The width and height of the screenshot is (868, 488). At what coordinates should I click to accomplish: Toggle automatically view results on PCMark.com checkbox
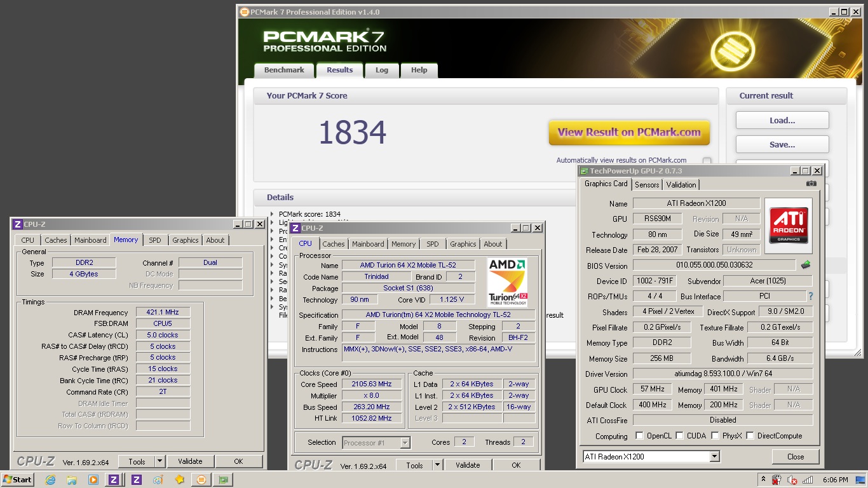point(707,161)
